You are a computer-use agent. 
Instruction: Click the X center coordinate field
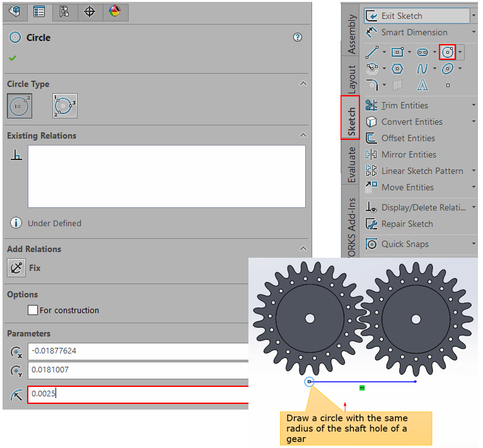(138, 352)
